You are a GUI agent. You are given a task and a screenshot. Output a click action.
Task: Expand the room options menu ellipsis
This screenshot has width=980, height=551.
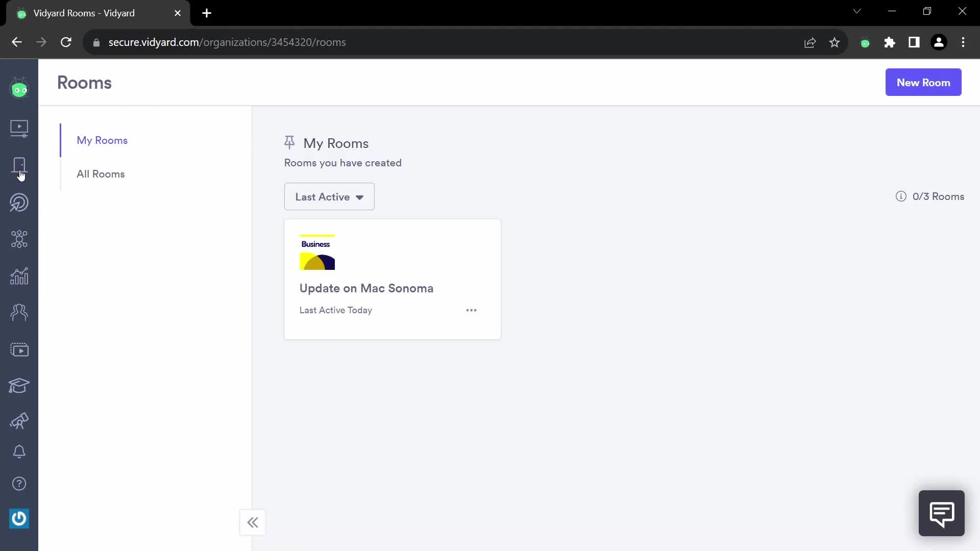click(471, 310)
